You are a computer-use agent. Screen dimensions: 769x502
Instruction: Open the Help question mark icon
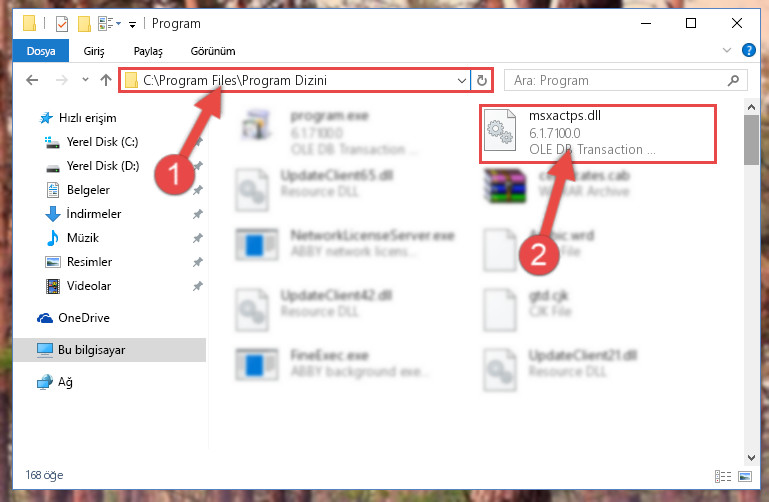[748, 50]
